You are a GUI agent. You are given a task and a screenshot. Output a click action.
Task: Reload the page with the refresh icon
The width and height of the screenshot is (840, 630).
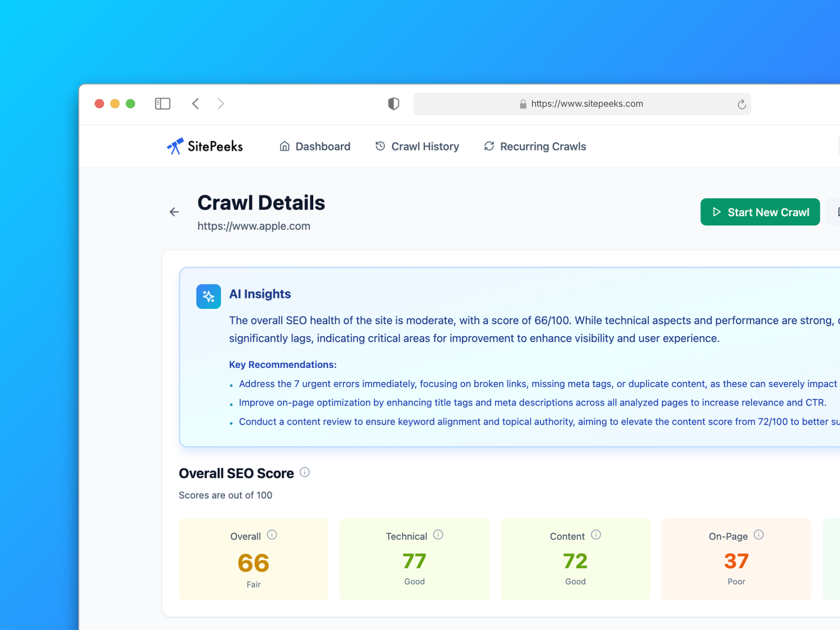pos(742,104)
